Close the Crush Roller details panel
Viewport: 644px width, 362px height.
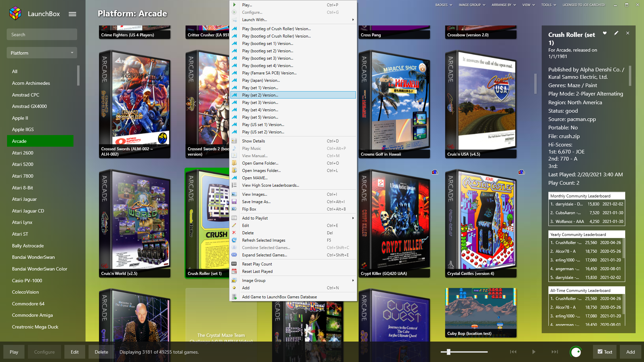[x=628, y=33]
